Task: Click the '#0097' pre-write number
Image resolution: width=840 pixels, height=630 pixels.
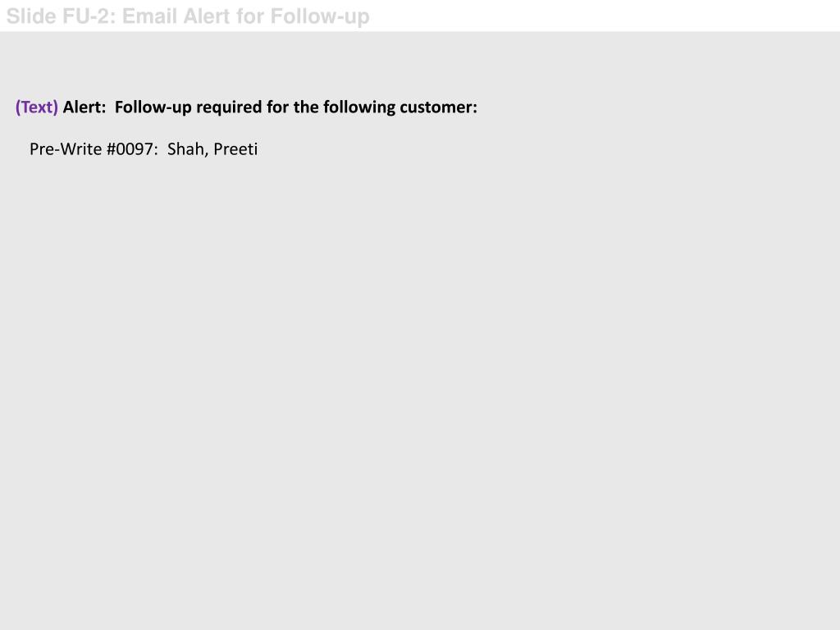Action: [x=130, y=149]
